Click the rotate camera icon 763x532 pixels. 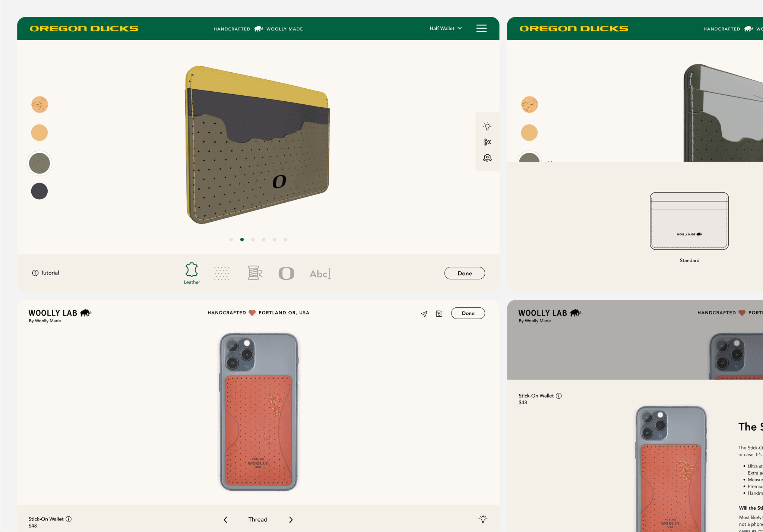point(487,158)
